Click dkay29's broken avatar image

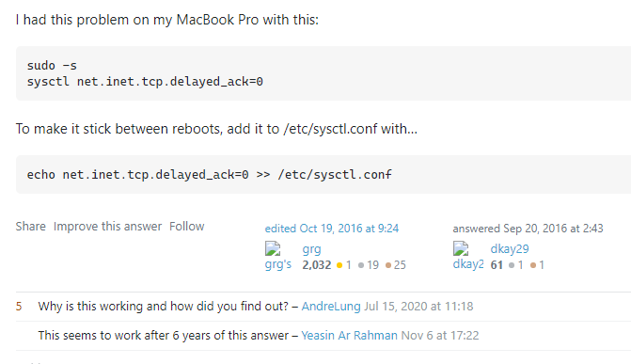(468, 257)
